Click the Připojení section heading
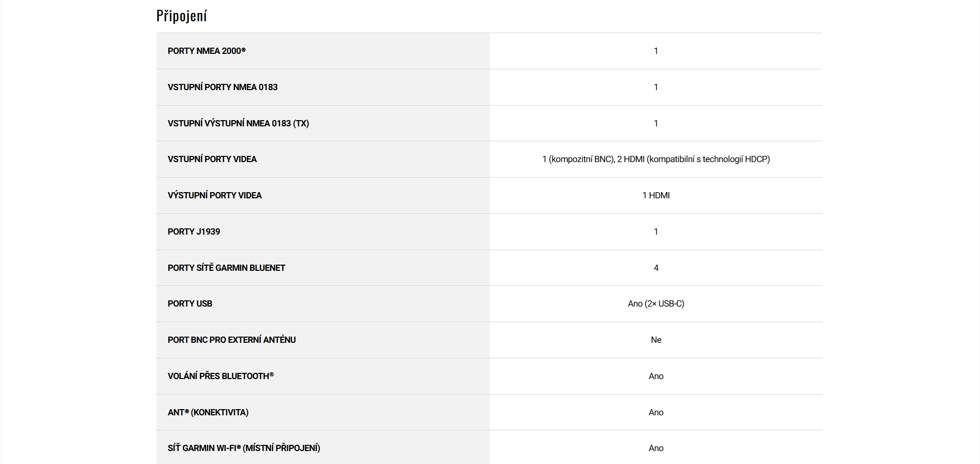Viewport: 980px width, 464px height. click(x=182, y=16)
